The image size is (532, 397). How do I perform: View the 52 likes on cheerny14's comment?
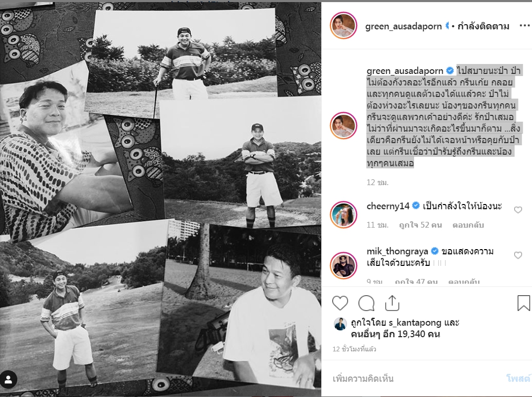420,225
